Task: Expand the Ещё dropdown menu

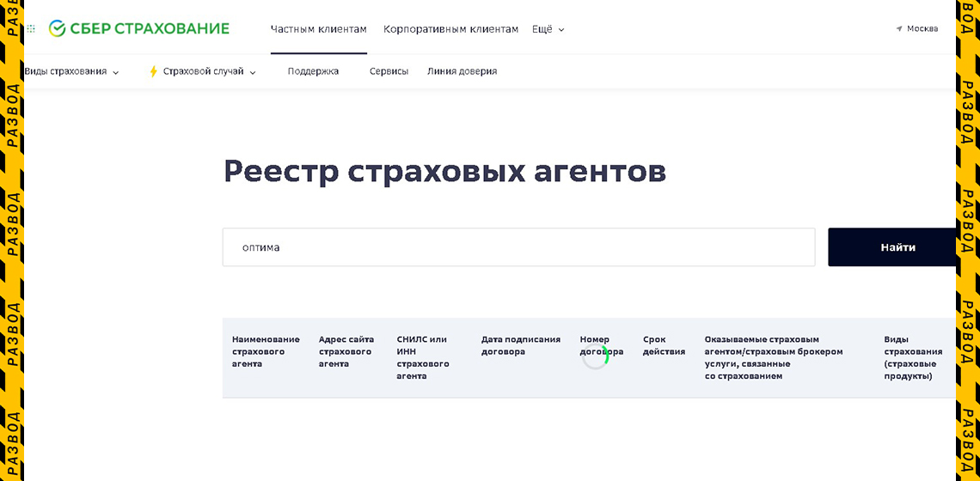Action: (548, 29)
